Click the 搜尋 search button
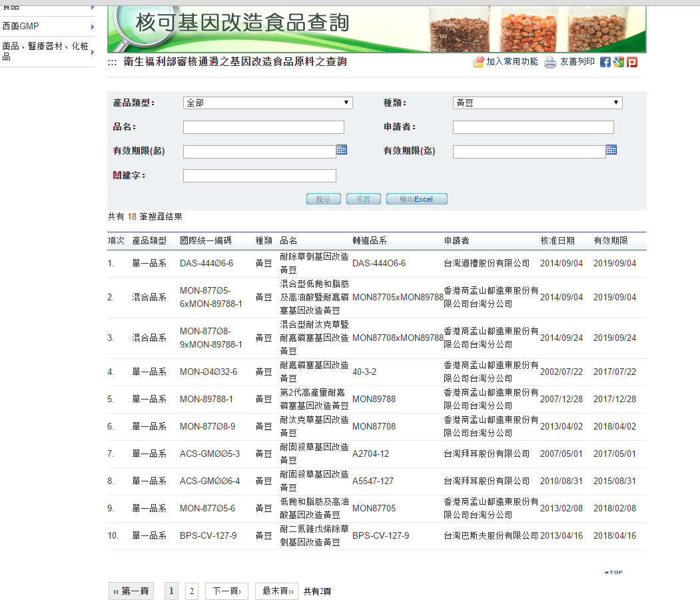 [324, 199]
